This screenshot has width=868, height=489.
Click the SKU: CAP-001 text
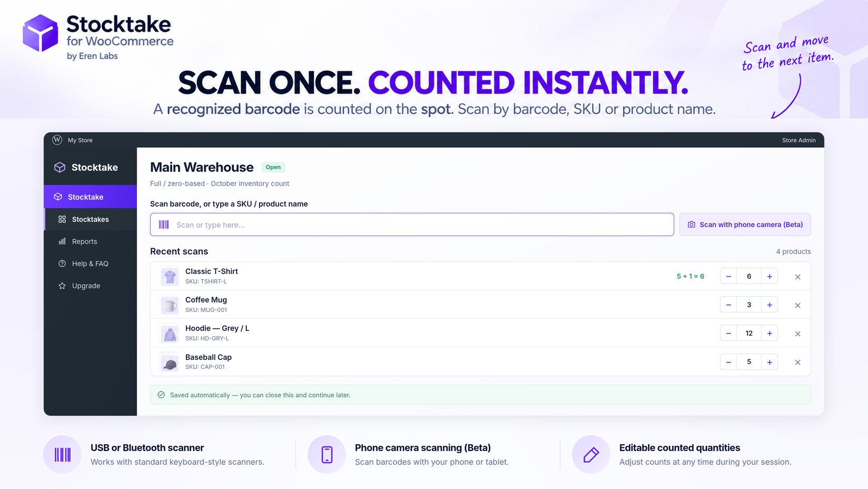tap(205, 367)
